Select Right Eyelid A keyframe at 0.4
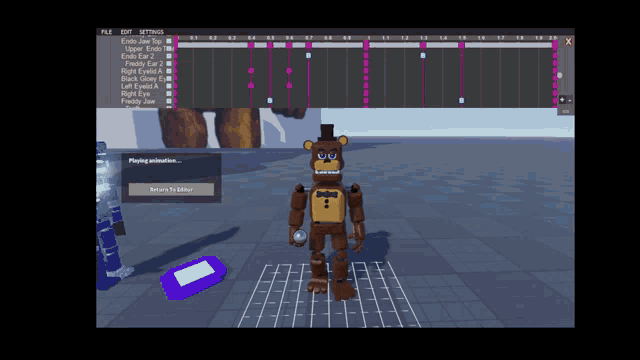Image resolution: width=640 pixels, height=360 pixels. click(x=251, y=71)
